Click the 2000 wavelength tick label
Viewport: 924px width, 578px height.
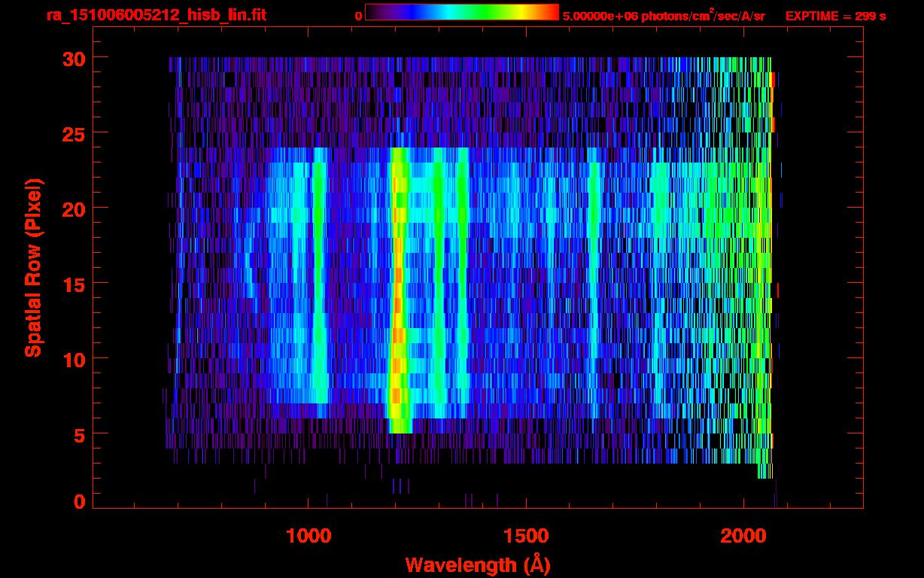click(x=743, y=535)
